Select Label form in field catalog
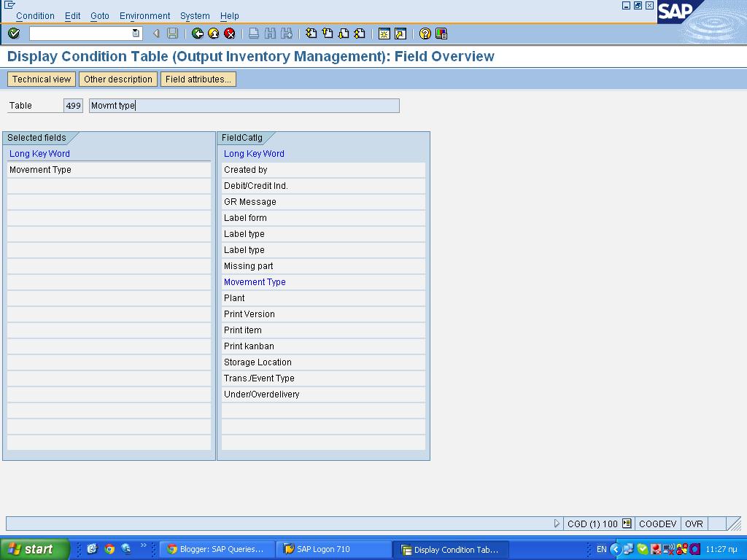The height and width of the screenshot is (560, 747). click(x=323, y=218)
